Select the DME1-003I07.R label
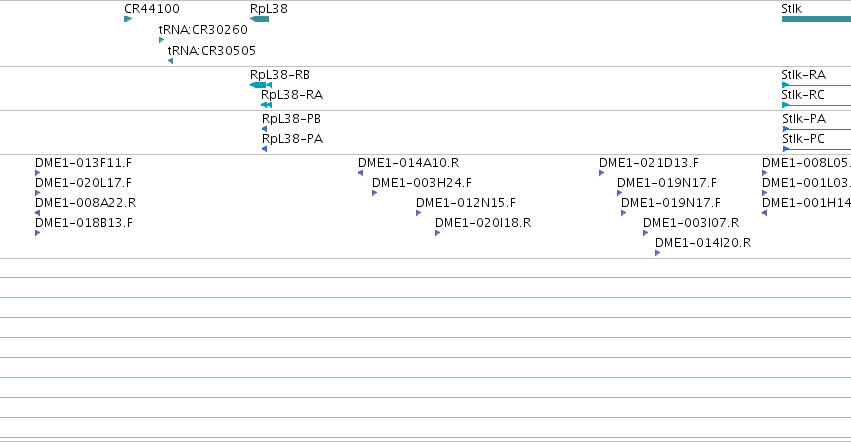The width and height of the screenshot is (851, 442). pyautogui.click(x=691, y=223)
